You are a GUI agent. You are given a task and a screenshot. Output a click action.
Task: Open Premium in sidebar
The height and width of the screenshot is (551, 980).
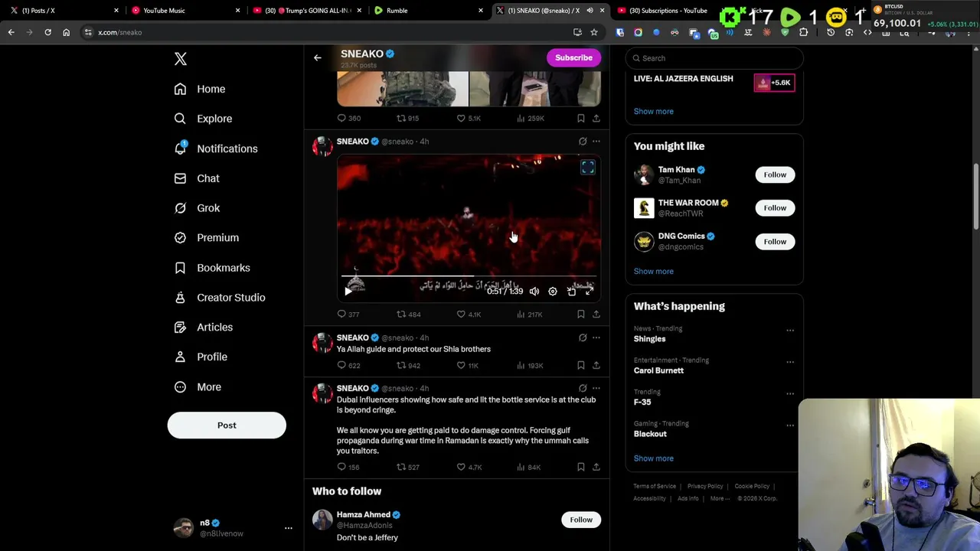(x=206, y=238)
